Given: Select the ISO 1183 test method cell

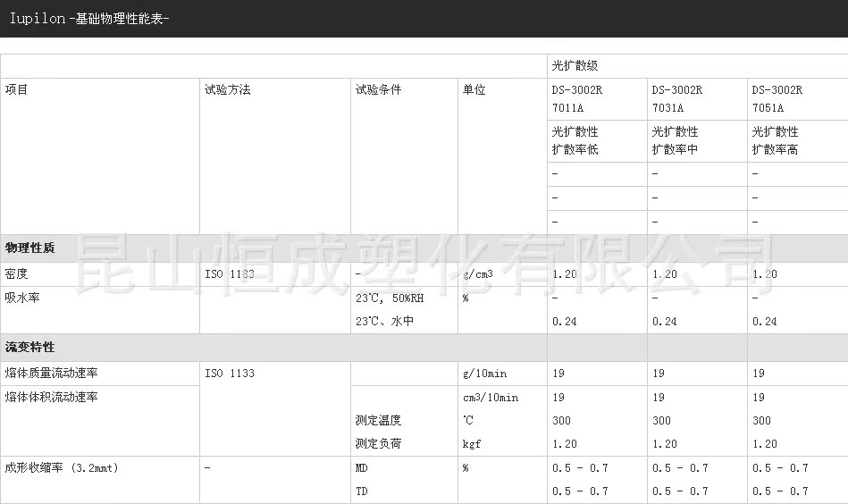Looking at the screenshot, I should coord(230,274).
